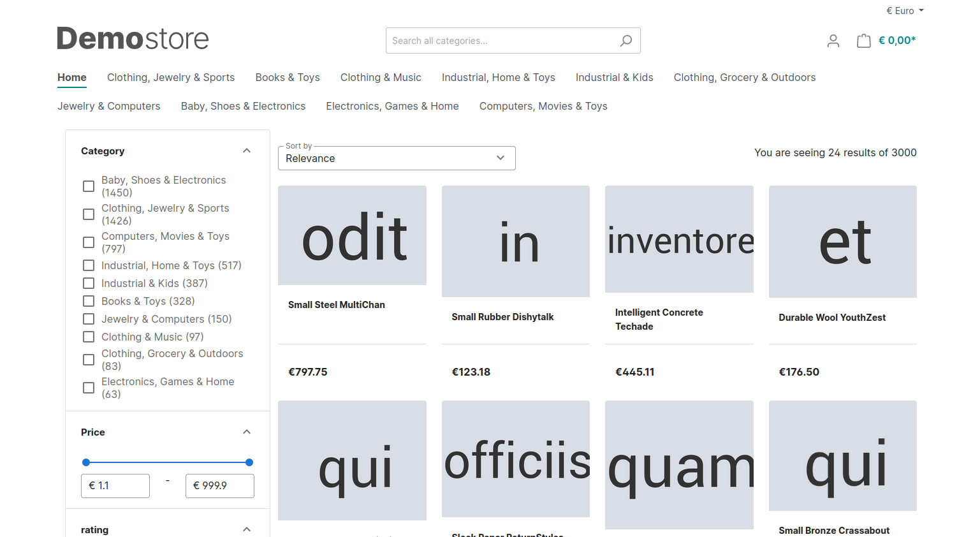Screen dimensions: 980x537
Task: Enable Industrial & Kids filter checkbox
Action: (89, 283)
